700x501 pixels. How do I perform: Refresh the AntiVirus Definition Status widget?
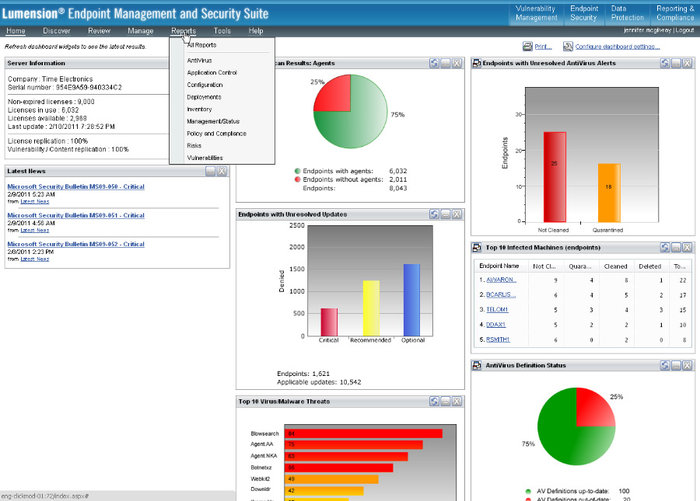[665, 365]
